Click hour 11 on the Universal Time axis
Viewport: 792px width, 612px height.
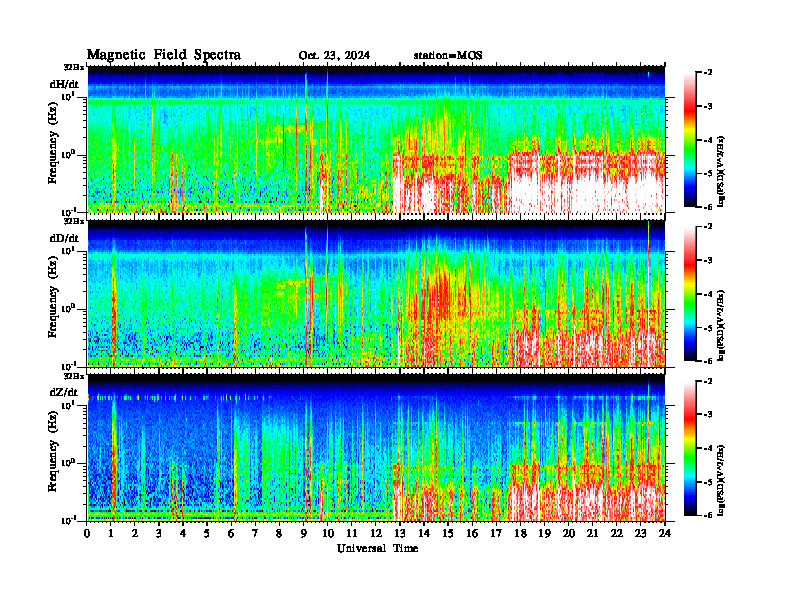pos(352,533)
